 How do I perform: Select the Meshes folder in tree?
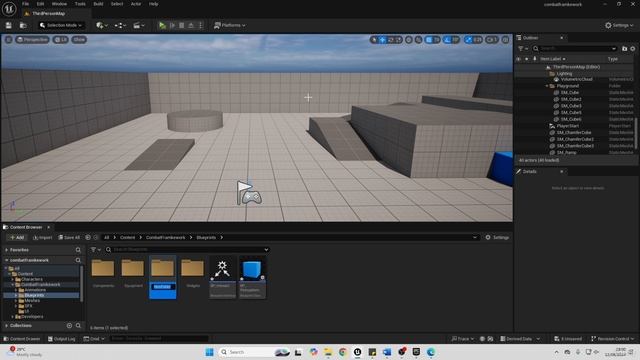click(32, 300)
